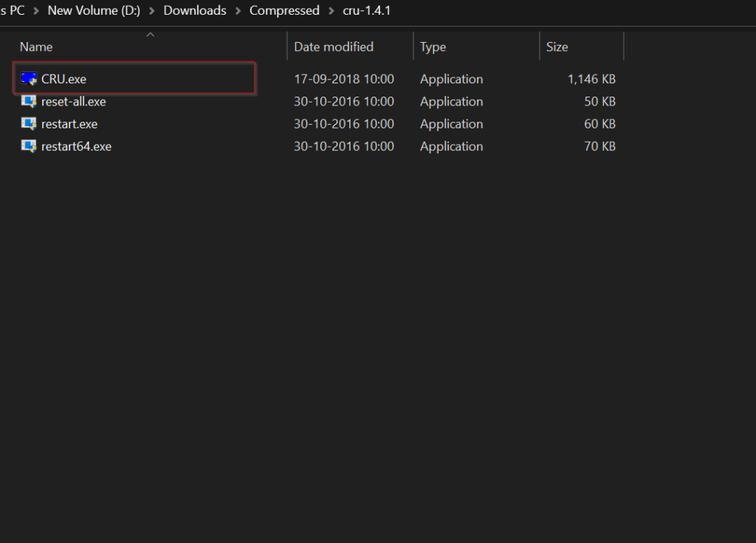Select the restart.exe file name

point(69,124)
